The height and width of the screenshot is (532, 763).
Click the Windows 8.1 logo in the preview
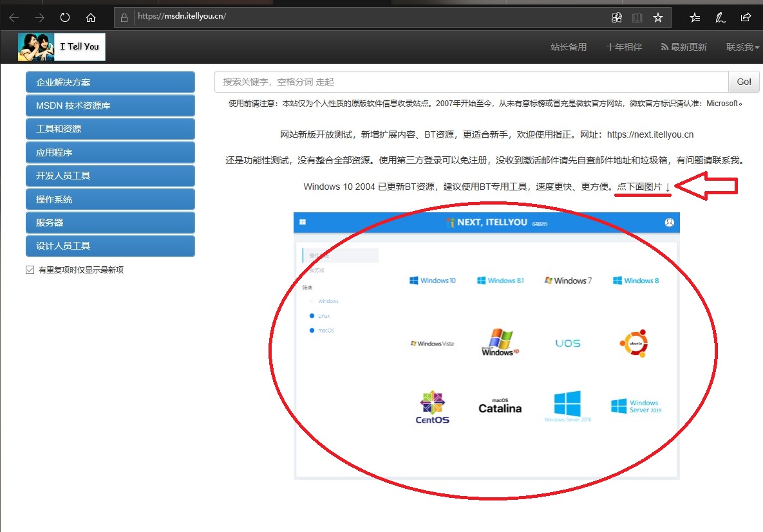pyautogui.click(x=500, y=280)
